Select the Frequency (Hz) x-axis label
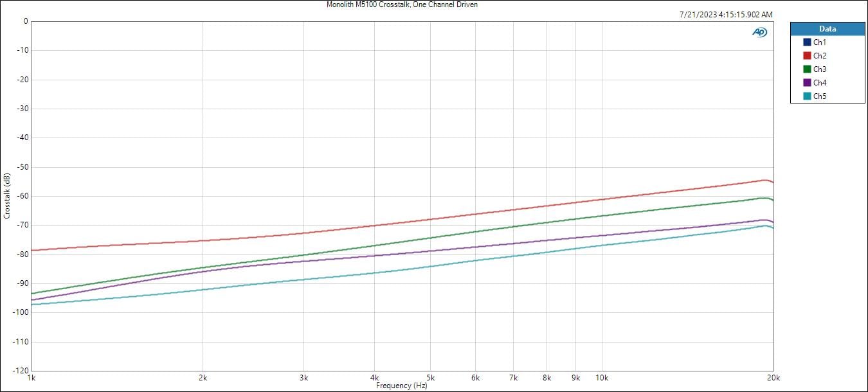Image resolution: width=868 pixels, height=392 pixels. pos(402,386)
